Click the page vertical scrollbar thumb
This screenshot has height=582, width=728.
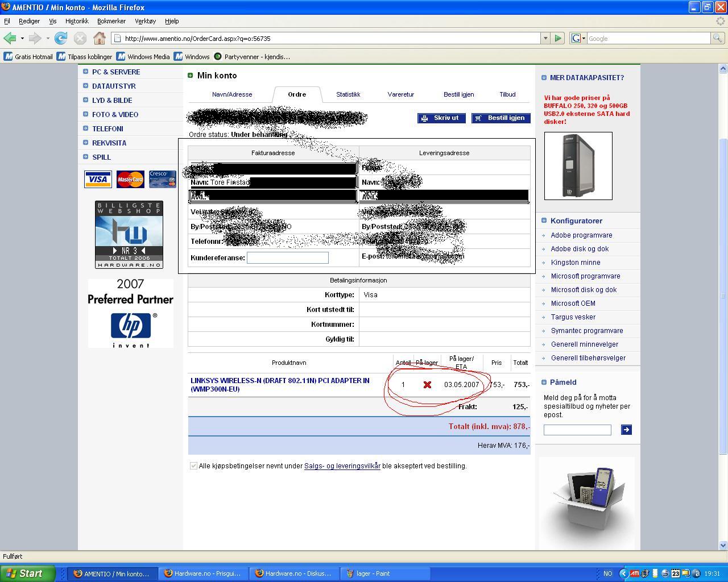coord(723,296)
